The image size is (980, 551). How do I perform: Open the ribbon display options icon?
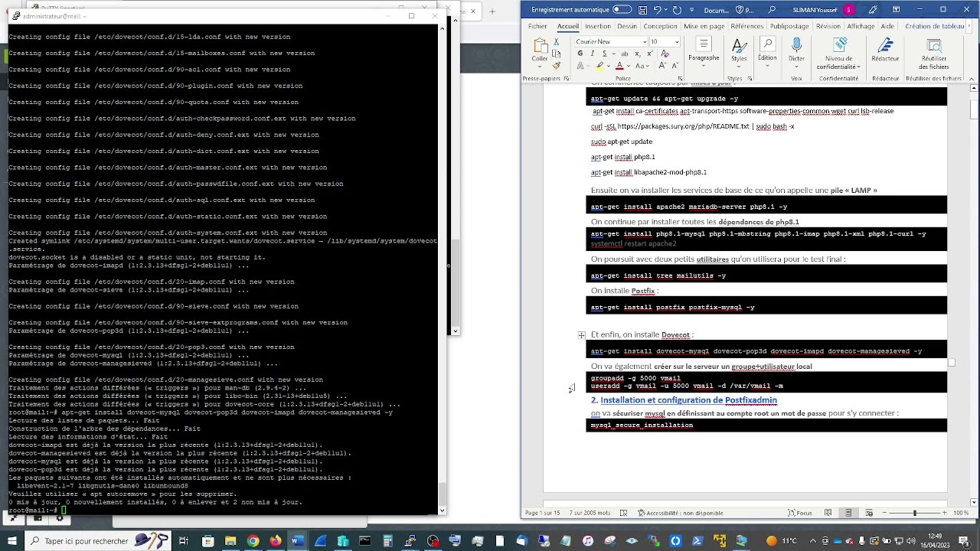point(897,10)
